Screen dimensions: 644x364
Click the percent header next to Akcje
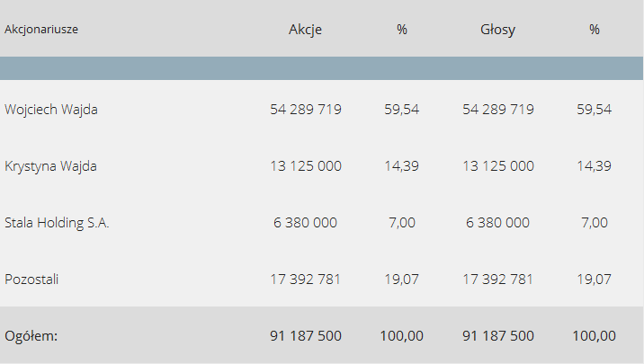coord(402,30)
